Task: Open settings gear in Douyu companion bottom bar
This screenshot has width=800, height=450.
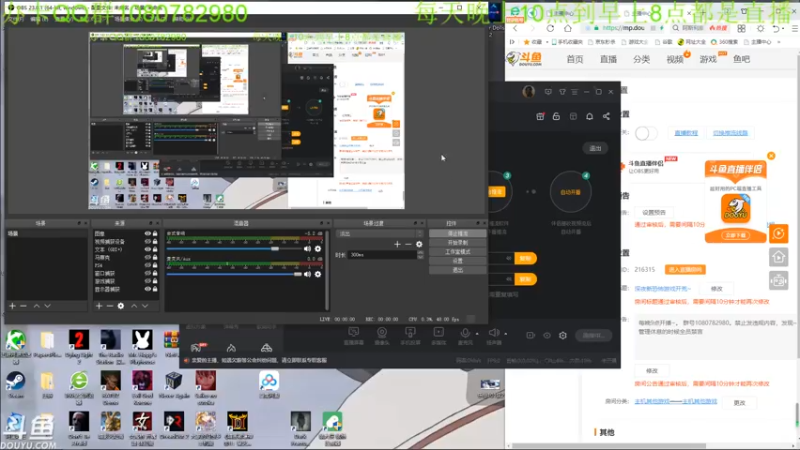Action: [x=563, y=335]
